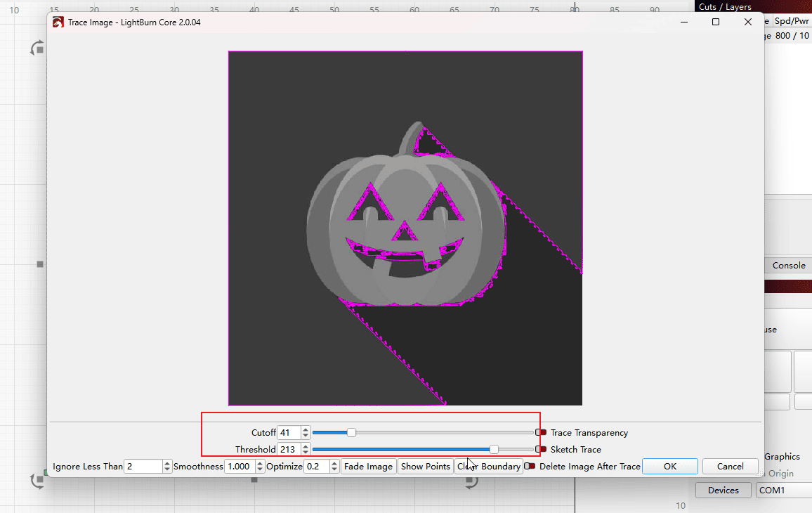Decrease Threshold with the down arrow
This screenshot has width=812, height=513.
click(x=306, y=453)
